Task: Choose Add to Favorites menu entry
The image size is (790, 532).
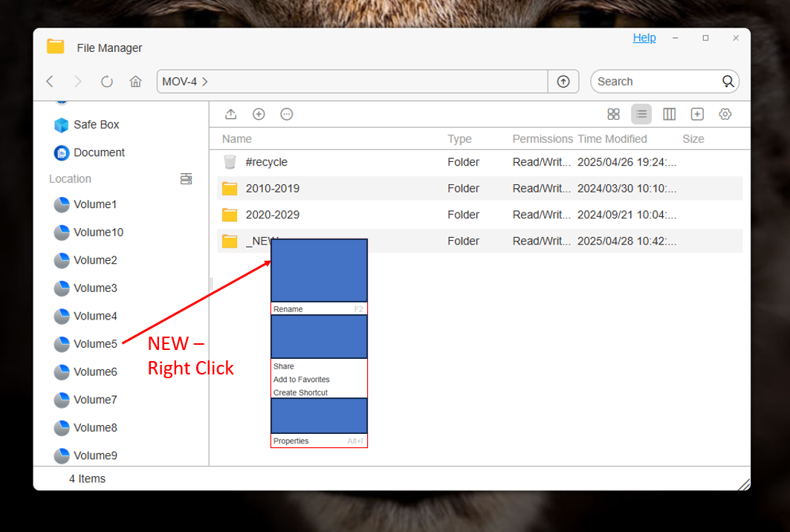Action: [319, 380]
